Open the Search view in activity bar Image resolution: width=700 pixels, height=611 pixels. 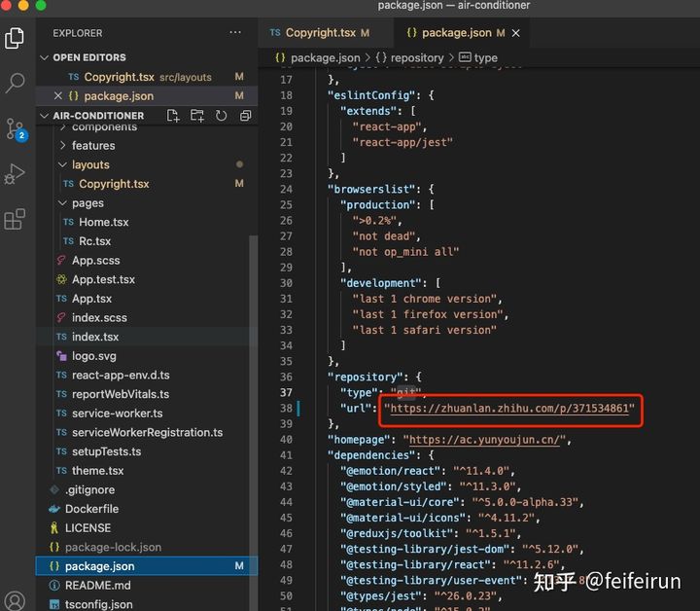[15, 83]
